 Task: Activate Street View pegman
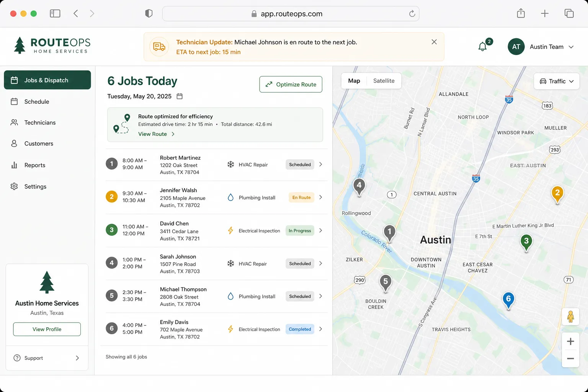point(570,317)
